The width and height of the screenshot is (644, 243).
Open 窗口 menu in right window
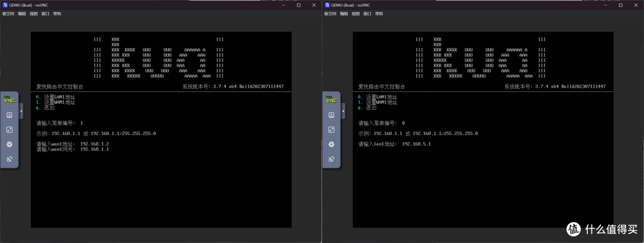tap(367, 14)
